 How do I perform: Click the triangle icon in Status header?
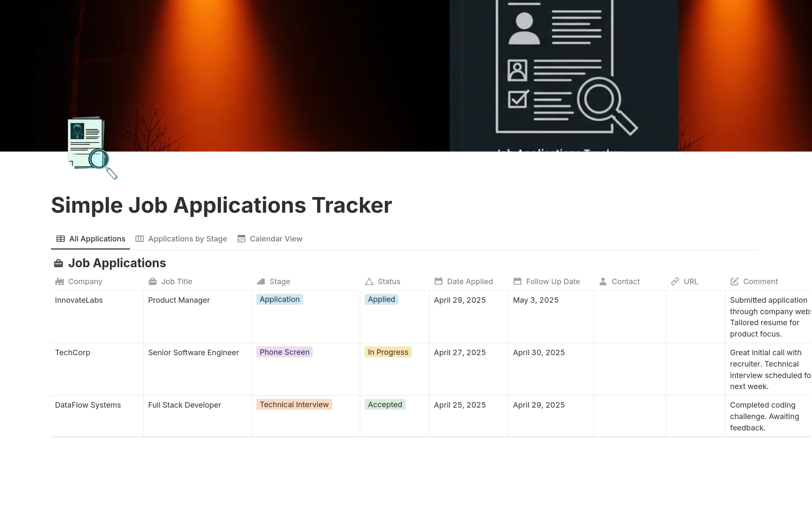coord(369,282)
